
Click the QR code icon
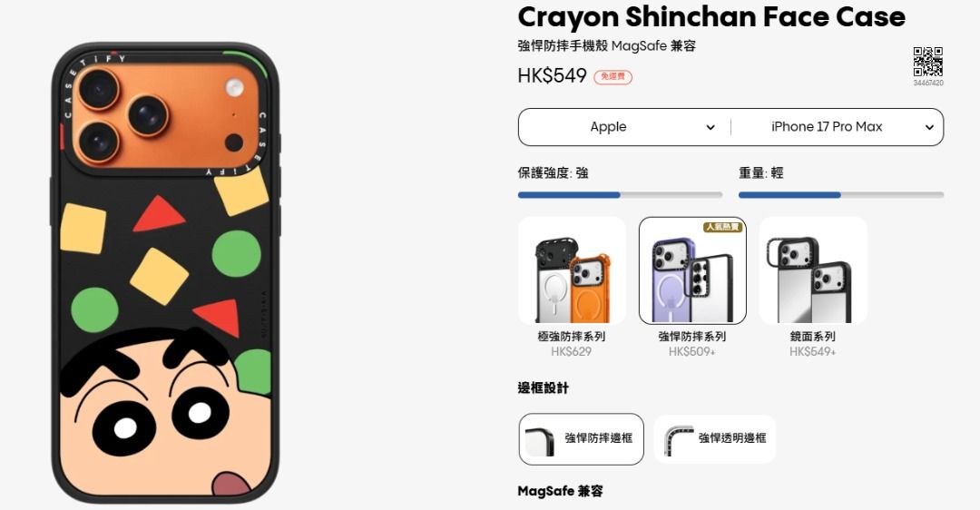pos(928,62)
